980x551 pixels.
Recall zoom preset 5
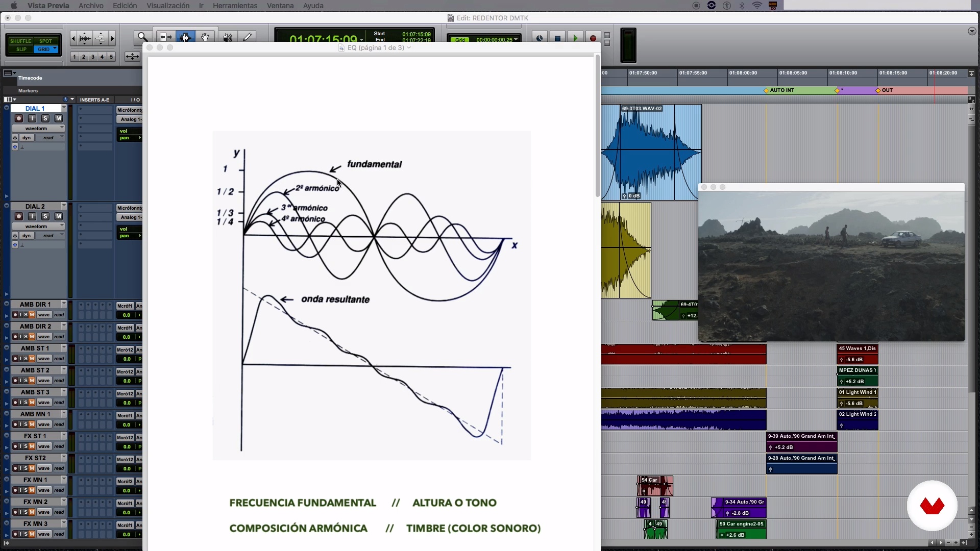[x=111, y=57]
